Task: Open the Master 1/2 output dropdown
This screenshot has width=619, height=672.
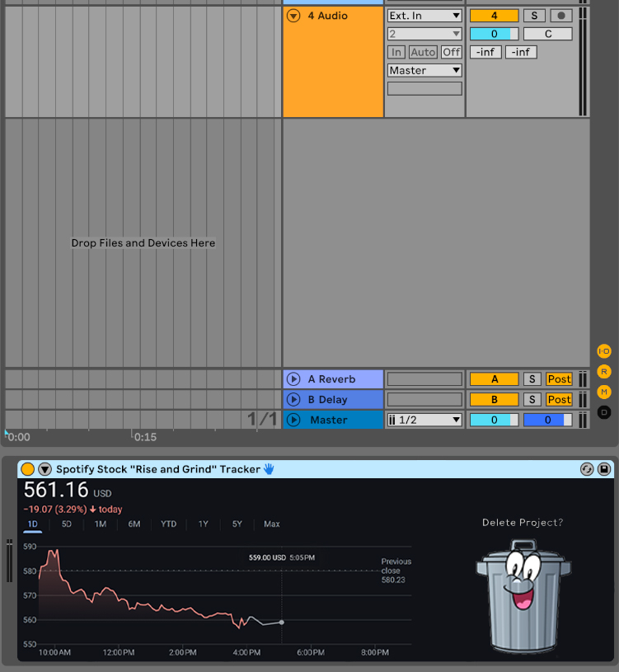Action: point(424,420)
